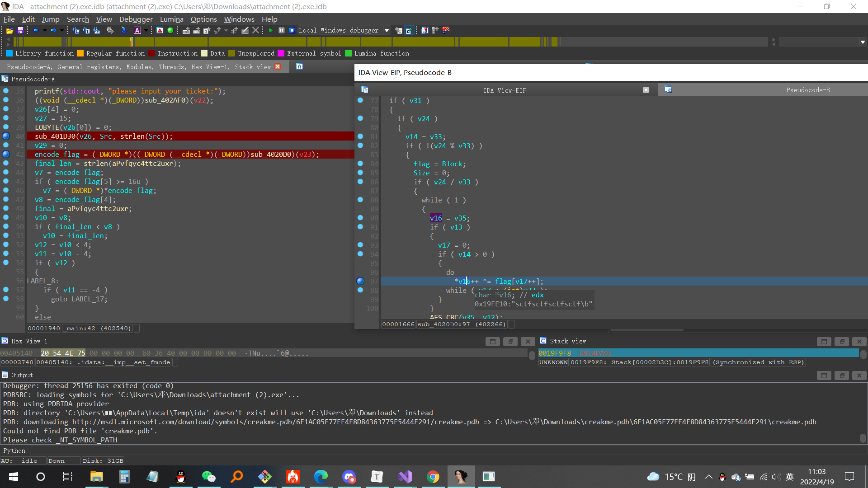Stop the debugger with the blue square button
This screenshot has width=868, height=488.
click(292, 30)
